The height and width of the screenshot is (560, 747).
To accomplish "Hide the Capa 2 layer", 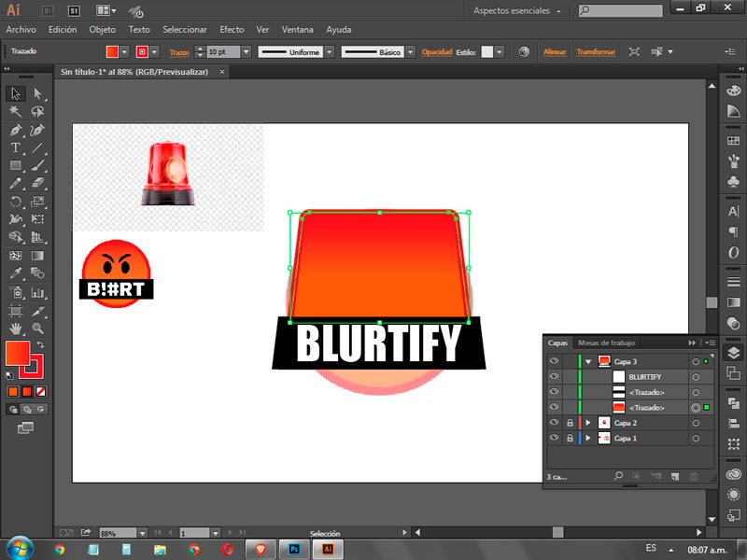I will click(554, 423).
